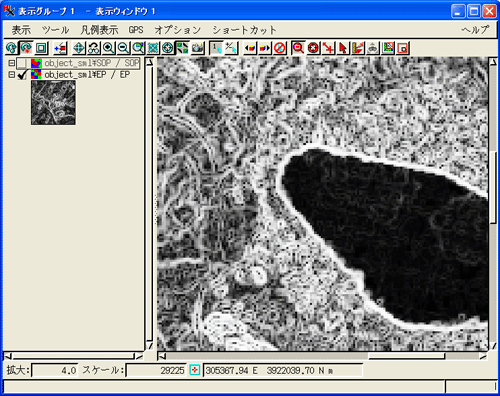Click map view scroll right arrow
Screen dimensions: 500x396
(483, 356)
